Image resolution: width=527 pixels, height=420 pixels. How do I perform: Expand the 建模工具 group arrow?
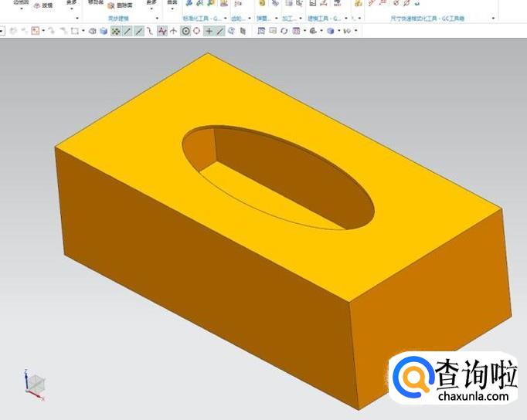[x=346, y=19]
